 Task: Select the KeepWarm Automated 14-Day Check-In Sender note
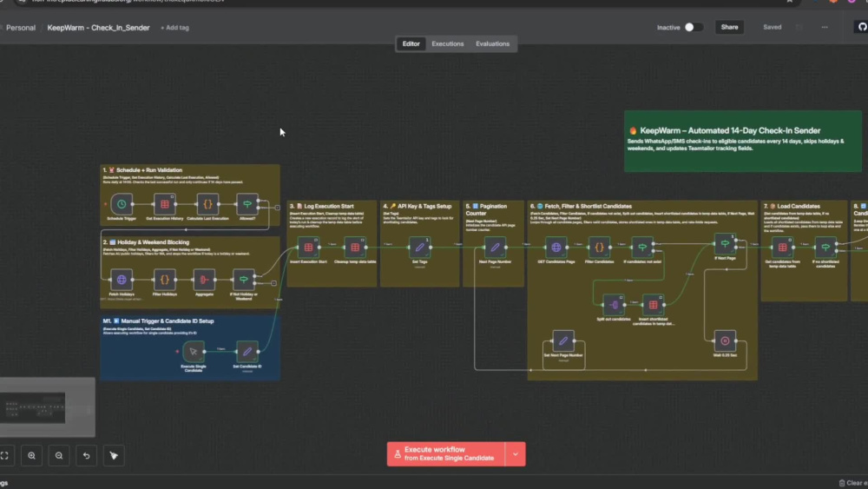coord(742,141)
